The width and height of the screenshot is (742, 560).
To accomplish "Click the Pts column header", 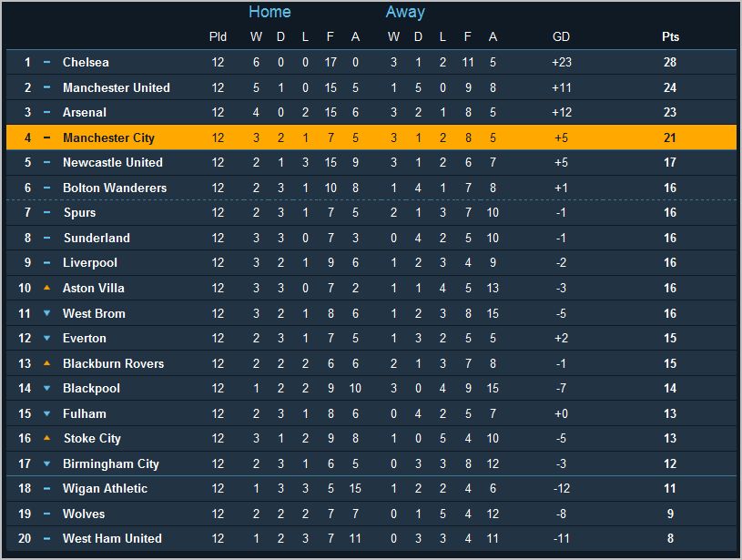I will tap(670, 37).
